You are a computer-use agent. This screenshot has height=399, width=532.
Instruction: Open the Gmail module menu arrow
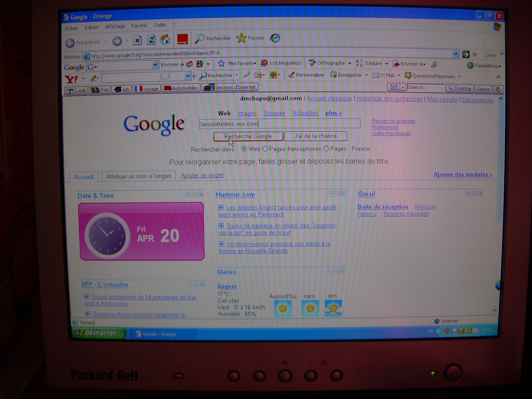click(468, 193)
